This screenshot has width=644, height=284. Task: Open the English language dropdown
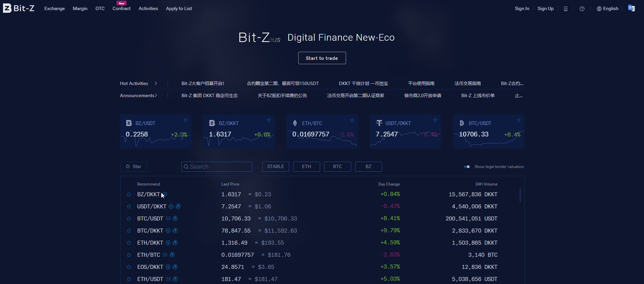tap(608, 9)
